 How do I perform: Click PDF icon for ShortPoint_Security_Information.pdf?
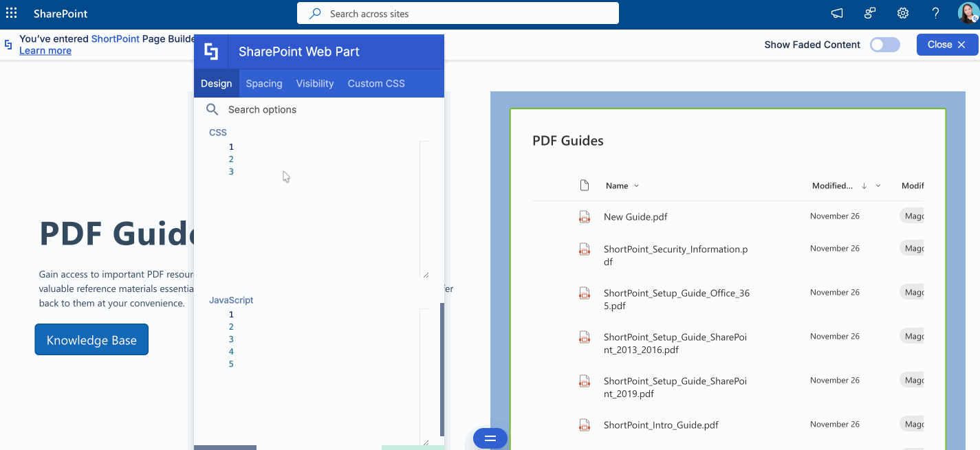tap(585, 249)
